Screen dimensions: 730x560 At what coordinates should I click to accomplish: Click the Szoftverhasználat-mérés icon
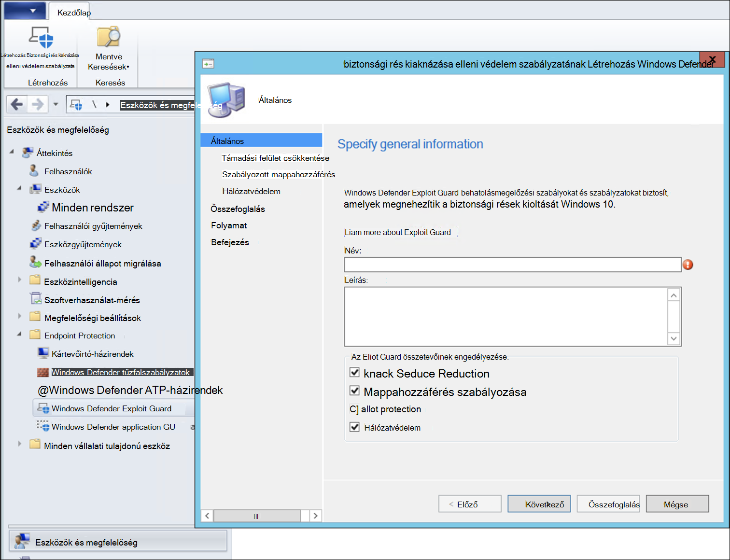coord(36,299)
